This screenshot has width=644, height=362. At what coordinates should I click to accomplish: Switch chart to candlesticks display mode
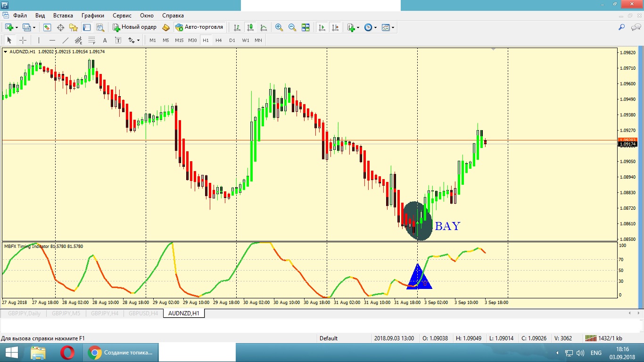[x=250, y=27]
